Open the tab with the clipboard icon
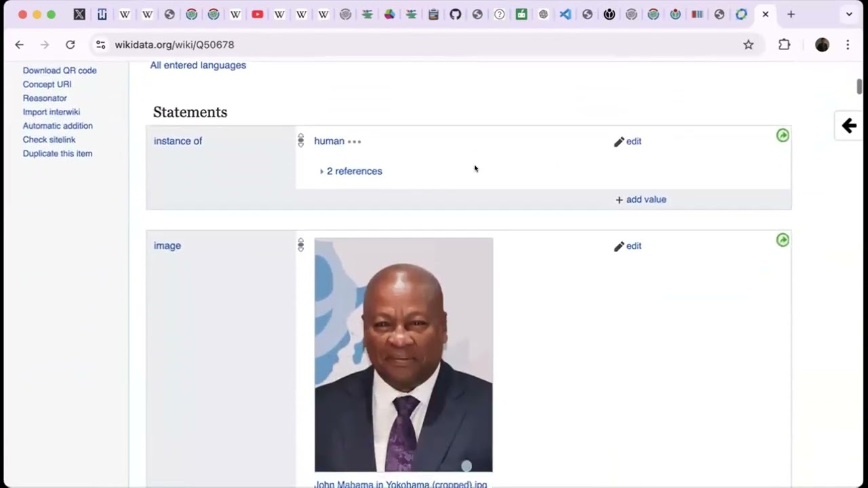Image resolution: width=868 pixels, height=488 pixels. tap(433, 14)
